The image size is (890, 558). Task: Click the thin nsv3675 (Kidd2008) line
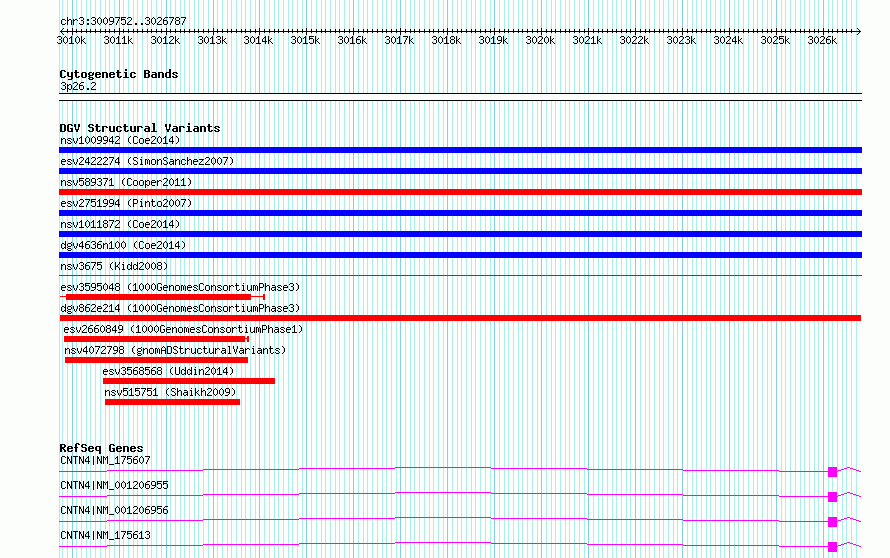(x=460, y=276)
